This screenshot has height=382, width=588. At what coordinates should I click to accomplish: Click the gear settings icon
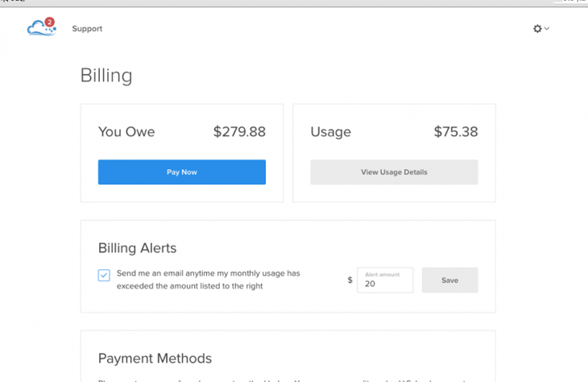tap(537, 28)
